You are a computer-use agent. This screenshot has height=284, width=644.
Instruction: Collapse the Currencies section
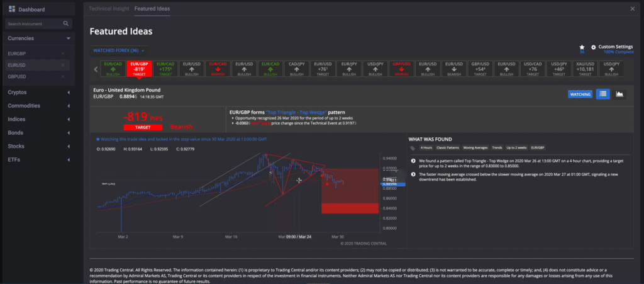pyautogui.click(x=68, y=38)
